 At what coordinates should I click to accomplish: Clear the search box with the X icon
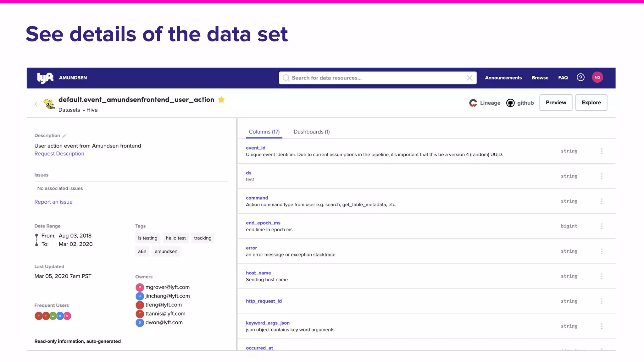pyautogui.click(x=469, y=78)
